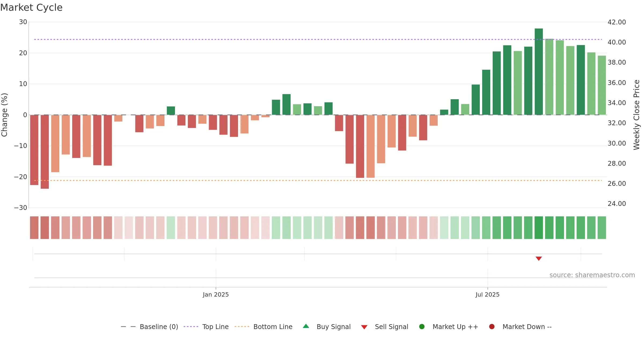Click the Jul 2025 axis label
This screenshot has height=362, width=644.
(x=488, y=294)
